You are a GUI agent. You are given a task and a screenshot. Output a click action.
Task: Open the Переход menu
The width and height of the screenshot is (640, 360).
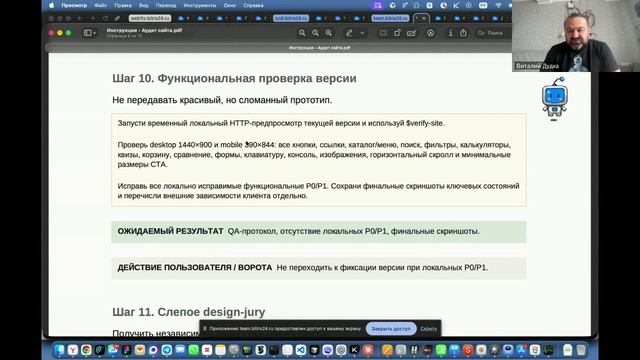point(166,5)
